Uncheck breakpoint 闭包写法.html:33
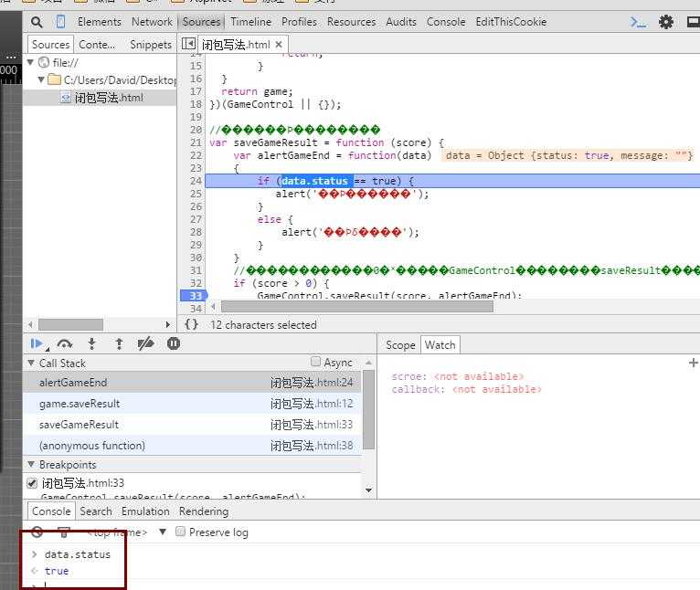The image size is (700, 590). pos(32,483)
